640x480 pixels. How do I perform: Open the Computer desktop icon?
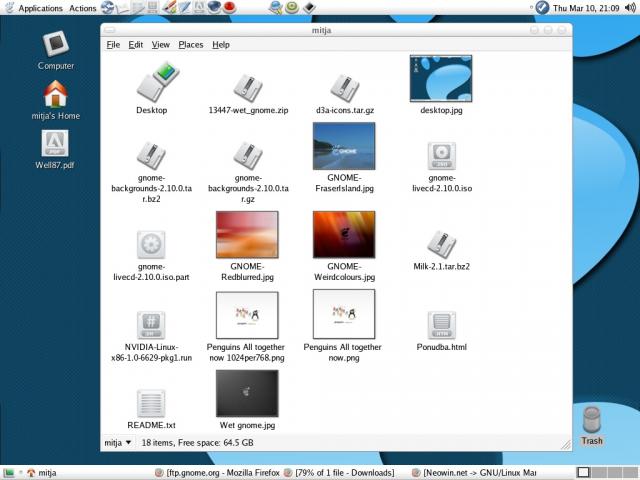56,44
